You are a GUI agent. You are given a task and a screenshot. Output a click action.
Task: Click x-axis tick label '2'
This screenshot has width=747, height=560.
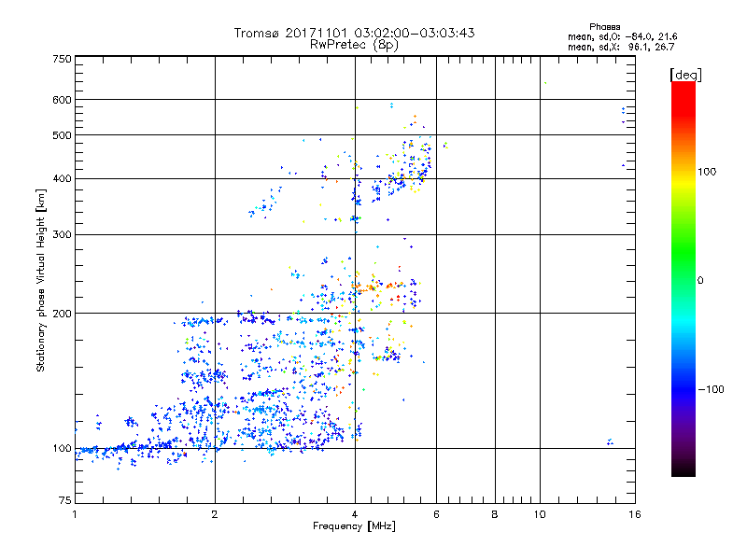pos(215,514)
